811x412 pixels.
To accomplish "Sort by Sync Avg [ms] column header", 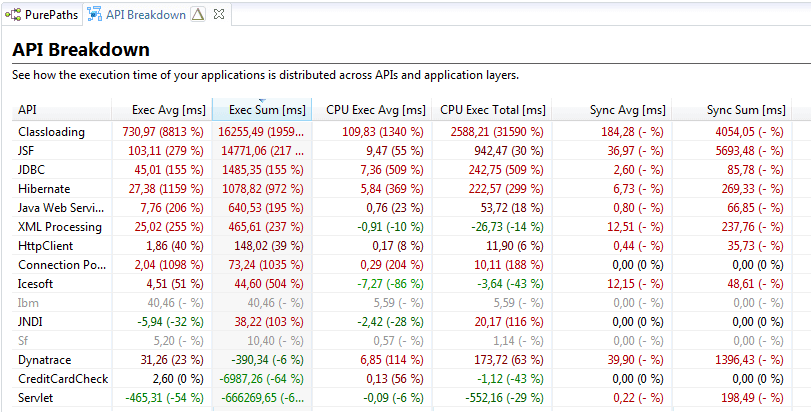I will (611, 110).
